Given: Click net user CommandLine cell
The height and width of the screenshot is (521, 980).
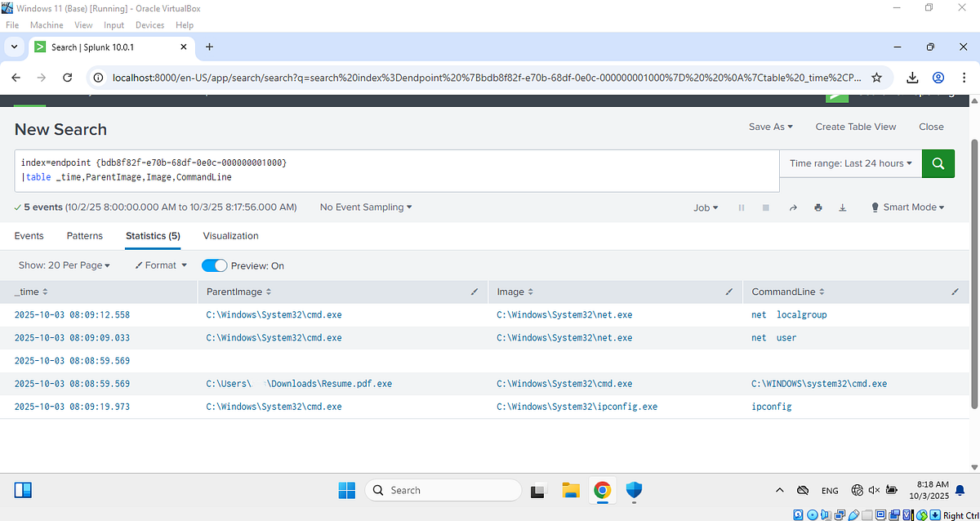Looking at the screenshot, I should click(773, 338).
